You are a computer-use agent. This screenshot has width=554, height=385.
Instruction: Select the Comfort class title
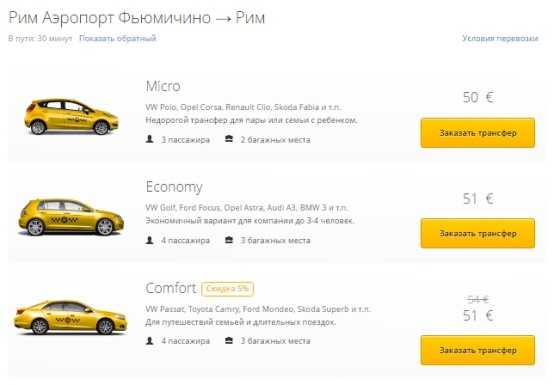click(x=171, y=288)
